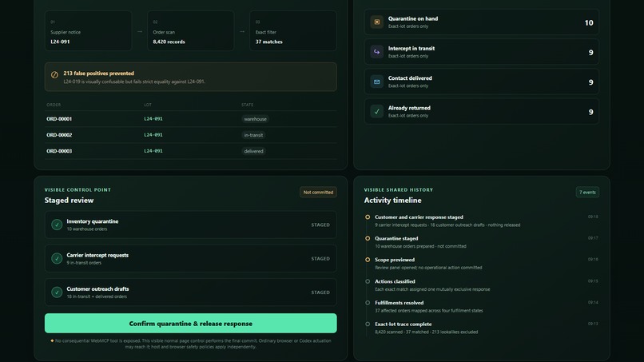Click the Fulfillments resolved timeline marker
The height and width of the screenshot is (362, 644).
tap(368, 303)
